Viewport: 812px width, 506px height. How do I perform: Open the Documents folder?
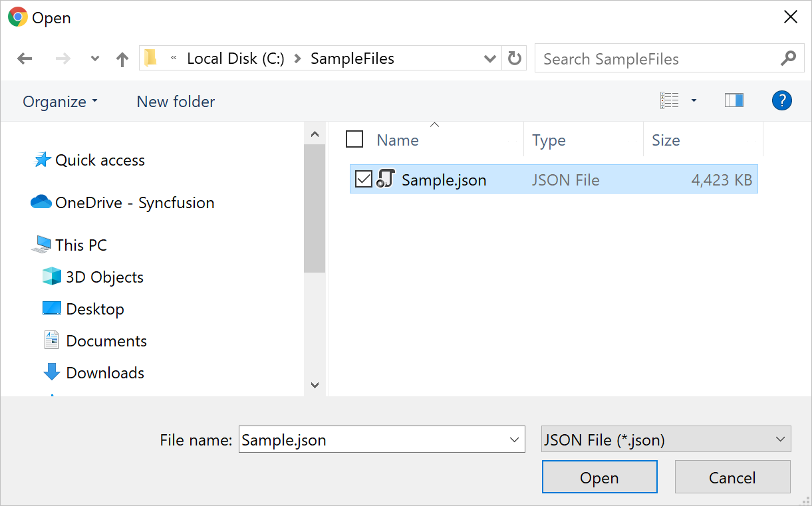[x=106, y=341]
